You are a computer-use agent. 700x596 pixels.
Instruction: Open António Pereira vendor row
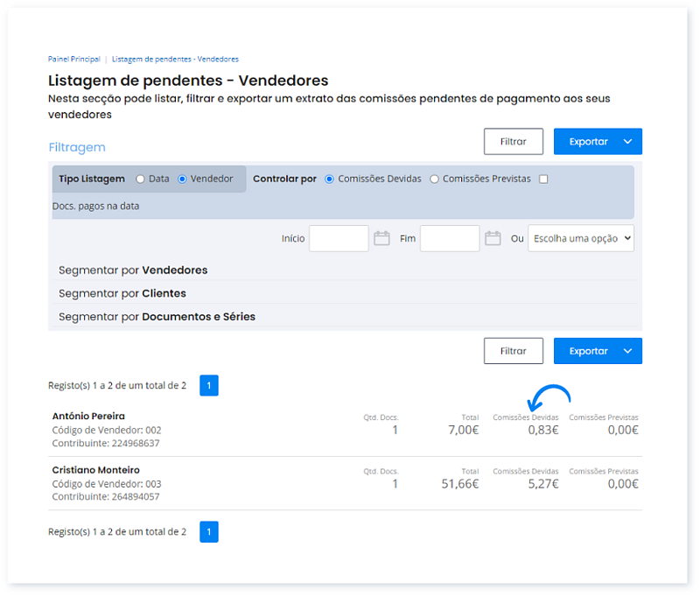click(88, 416)
